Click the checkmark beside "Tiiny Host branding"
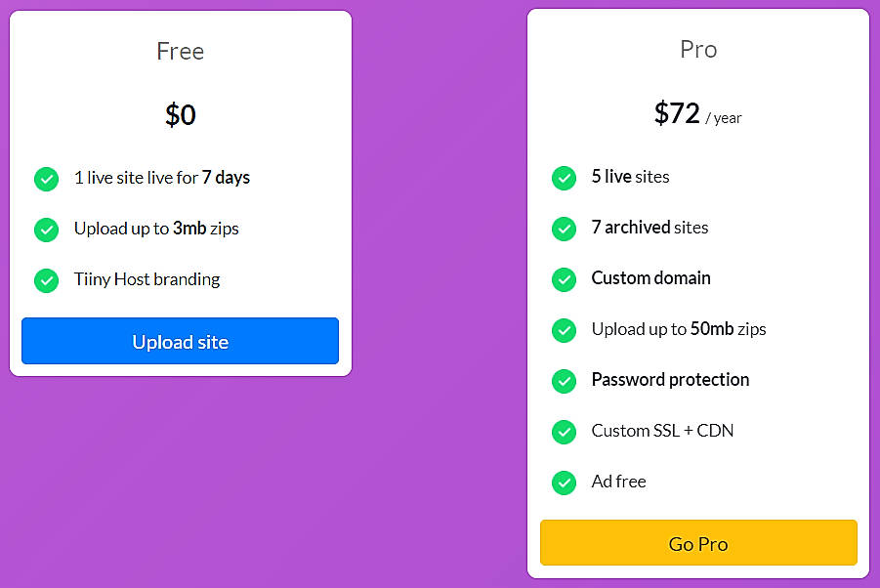This screenshot has width=880, height=588. pyautogui.click(x=46, y=280)
